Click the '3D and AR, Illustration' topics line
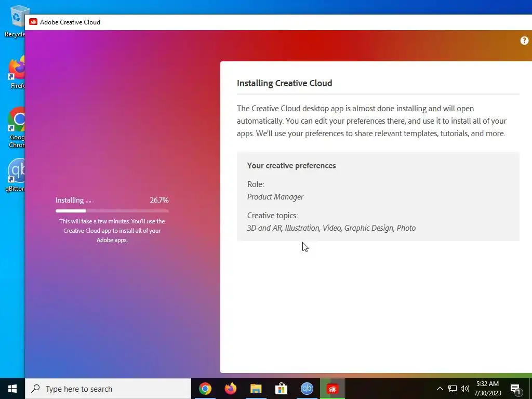This screenshot has width=532, height=399. click(x=331, y=228)
